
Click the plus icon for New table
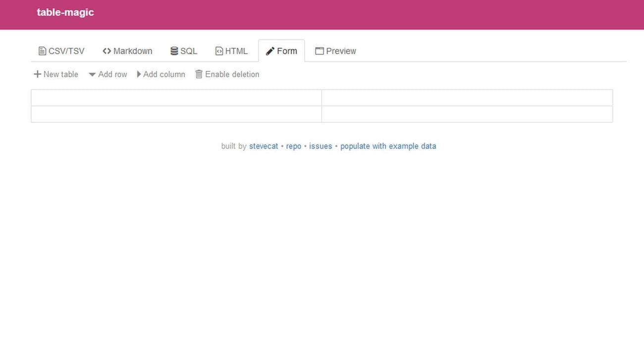[37, 74]
